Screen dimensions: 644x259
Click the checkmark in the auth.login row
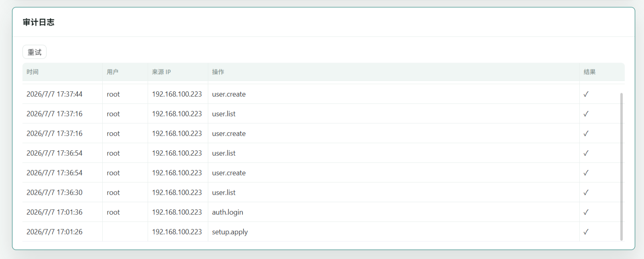coord(586,212)
